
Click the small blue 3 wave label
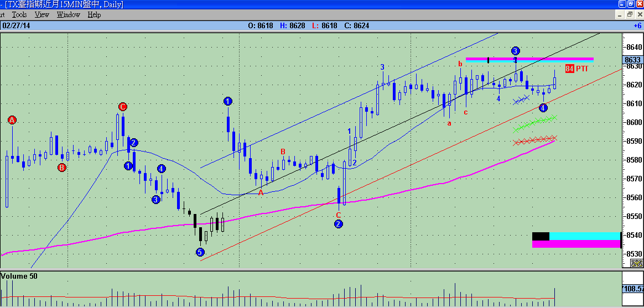coord(382,66)
